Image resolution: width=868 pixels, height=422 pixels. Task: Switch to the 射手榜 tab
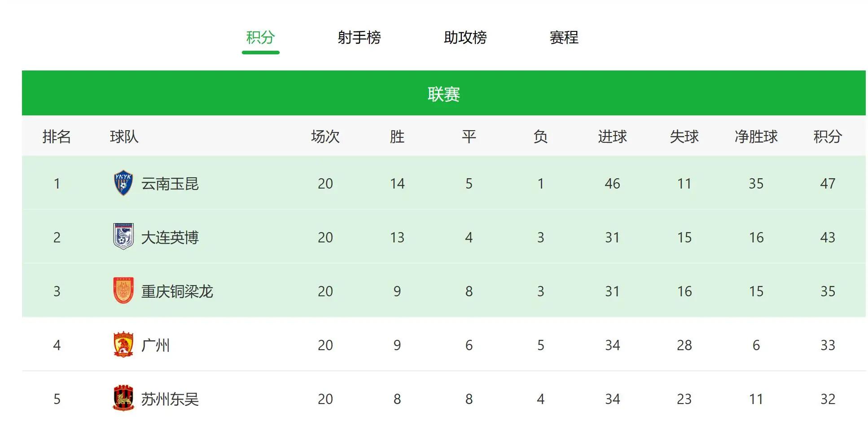(x=359, y=37)
